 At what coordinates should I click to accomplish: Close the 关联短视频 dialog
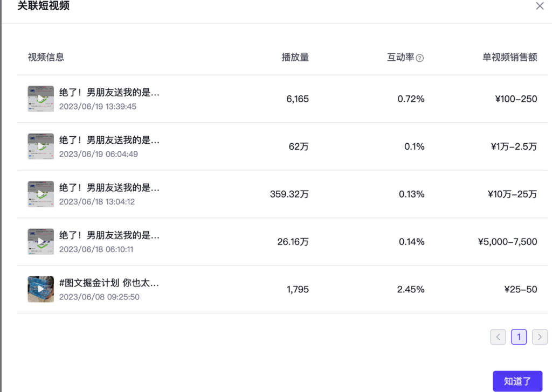coord(540,6)
